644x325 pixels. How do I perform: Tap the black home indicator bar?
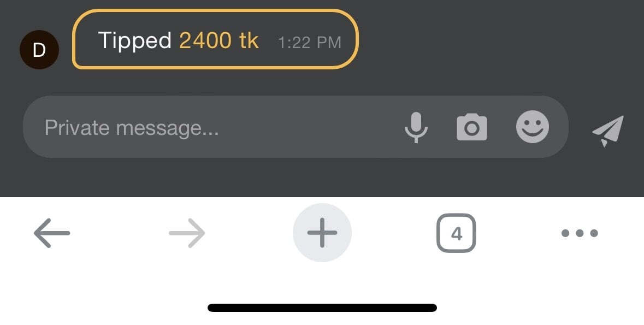pos(322,308)
